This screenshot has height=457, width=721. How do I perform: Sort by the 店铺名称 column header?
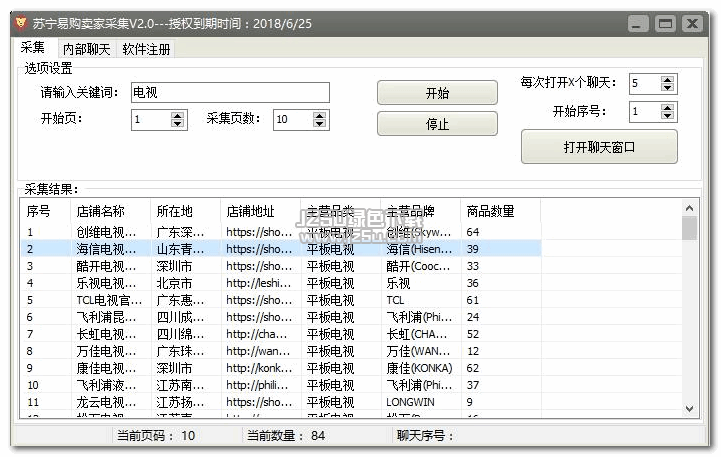tap(110, 211)
